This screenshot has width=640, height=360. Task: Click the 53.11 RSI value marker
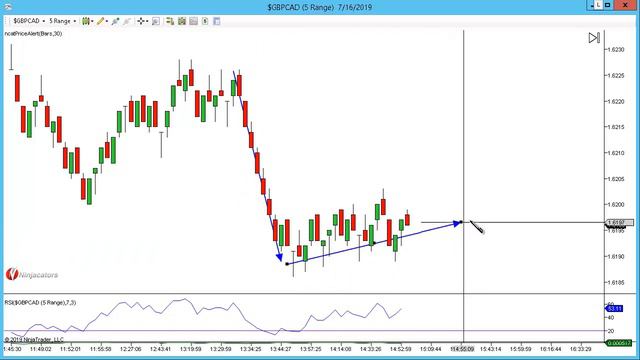tap(614, 309)
